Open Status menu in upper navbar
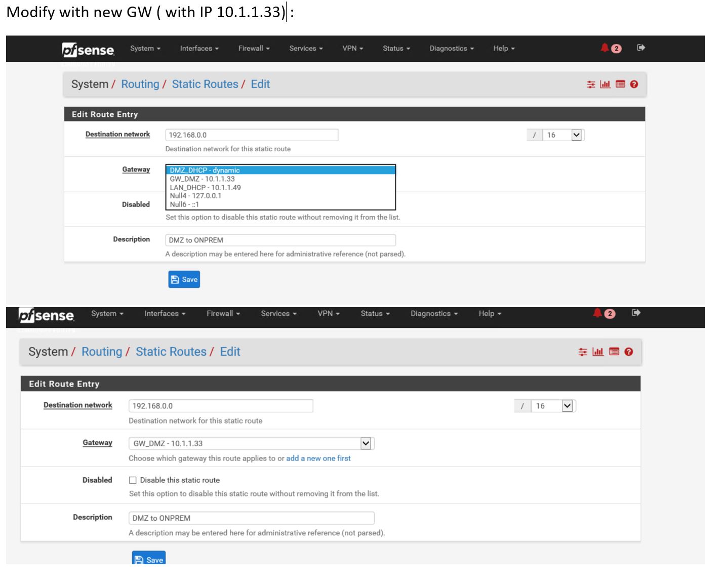 pyautogui.click(x=396, y=49)
